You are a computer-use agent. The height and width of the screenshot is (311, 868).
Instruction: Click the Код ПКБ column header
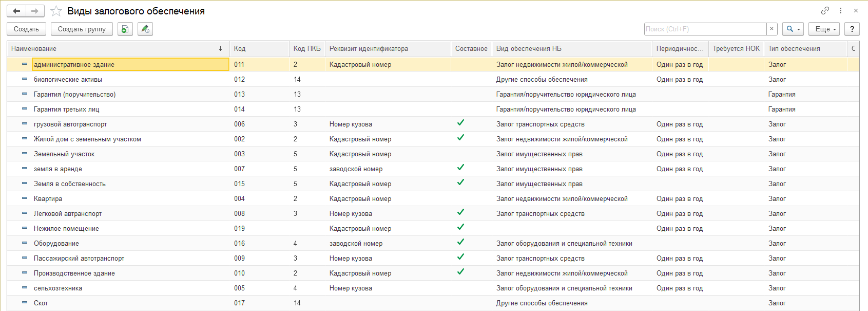tap(307, 49)
